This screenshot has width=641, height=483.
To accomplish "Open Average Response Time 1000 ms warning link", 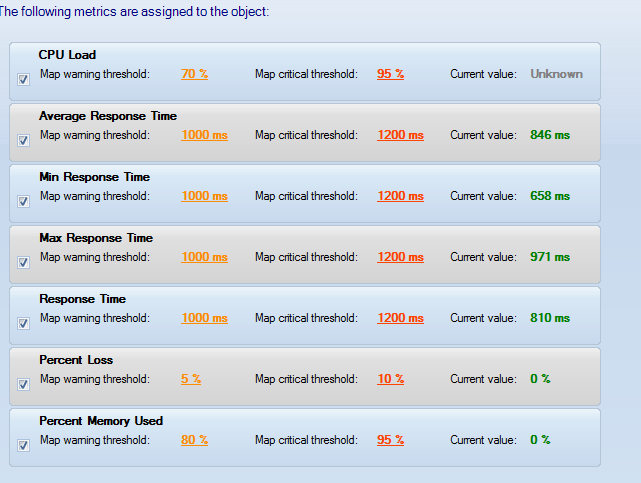I will pyautogui.click(x=204, y=135).
